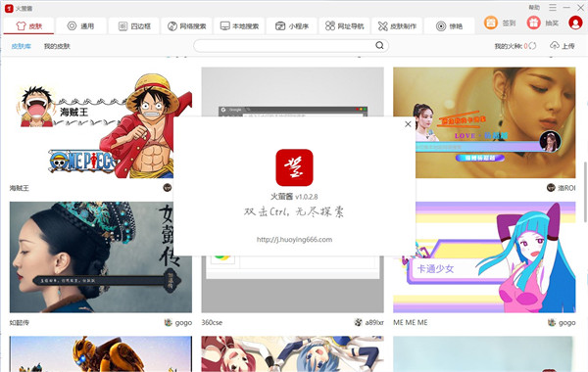Open the http://j.huoying666.com link

click(294, 240)
